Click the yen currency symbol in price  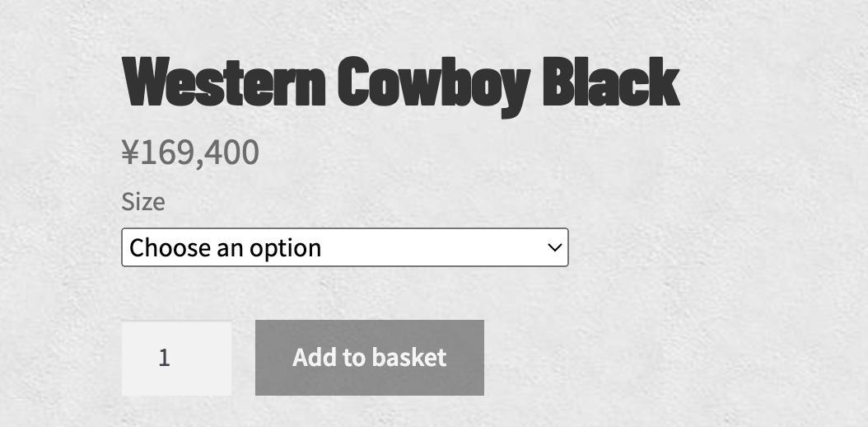[130, 152]
